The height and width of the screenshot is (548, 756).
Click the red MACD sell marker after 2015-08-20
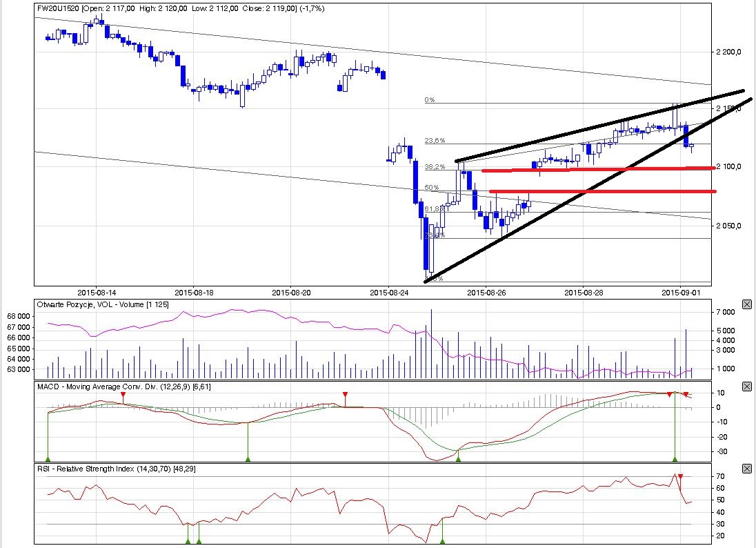345,395
